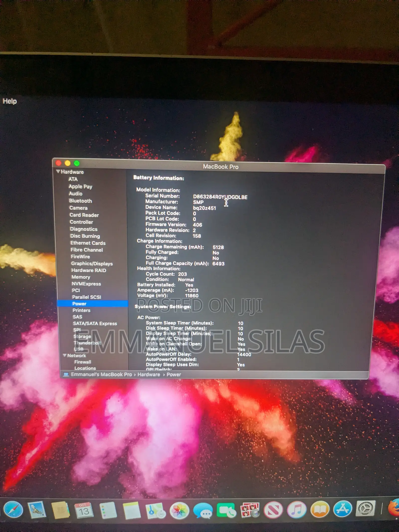Select Memory in the Hardware list

[x=81, y=277]
